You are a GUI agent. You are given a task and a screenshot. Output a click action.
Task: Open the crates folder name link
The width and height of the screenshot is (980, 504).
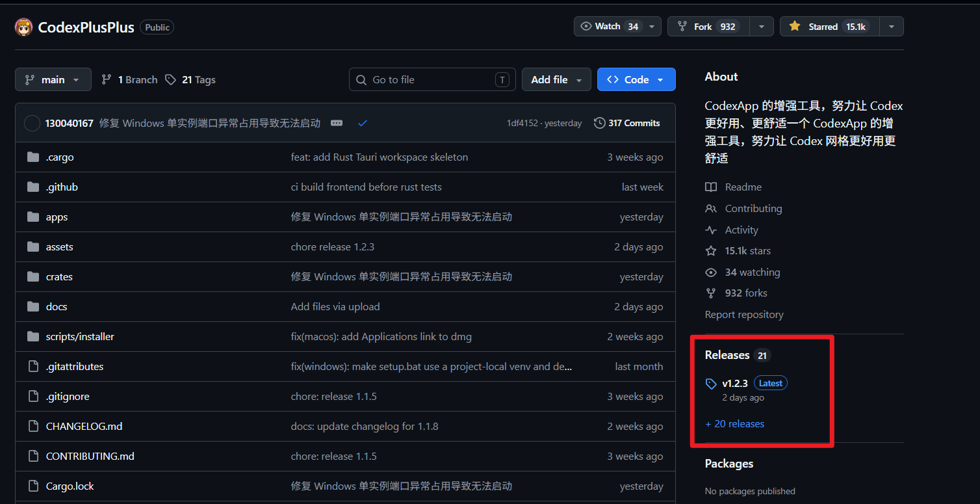(59, 277)
